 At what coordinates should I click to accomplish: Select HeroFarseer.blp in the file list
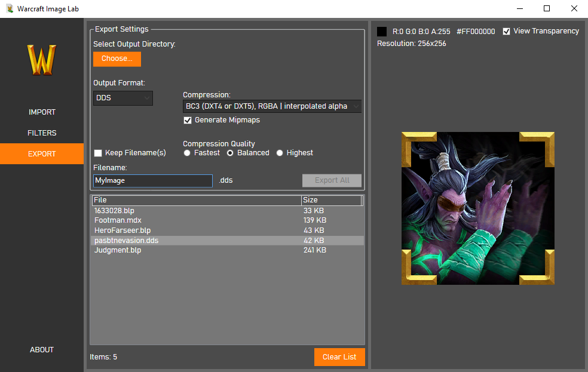227,230
